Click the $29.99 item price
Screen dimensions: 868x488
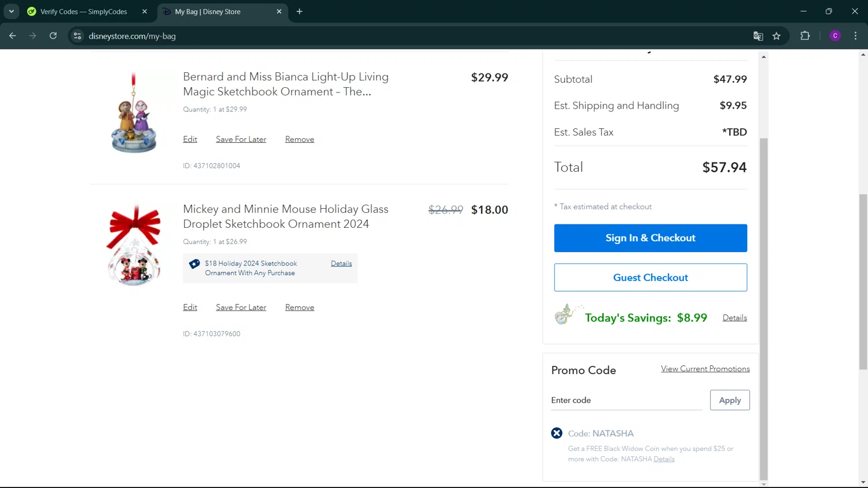(x=490, y=77)
